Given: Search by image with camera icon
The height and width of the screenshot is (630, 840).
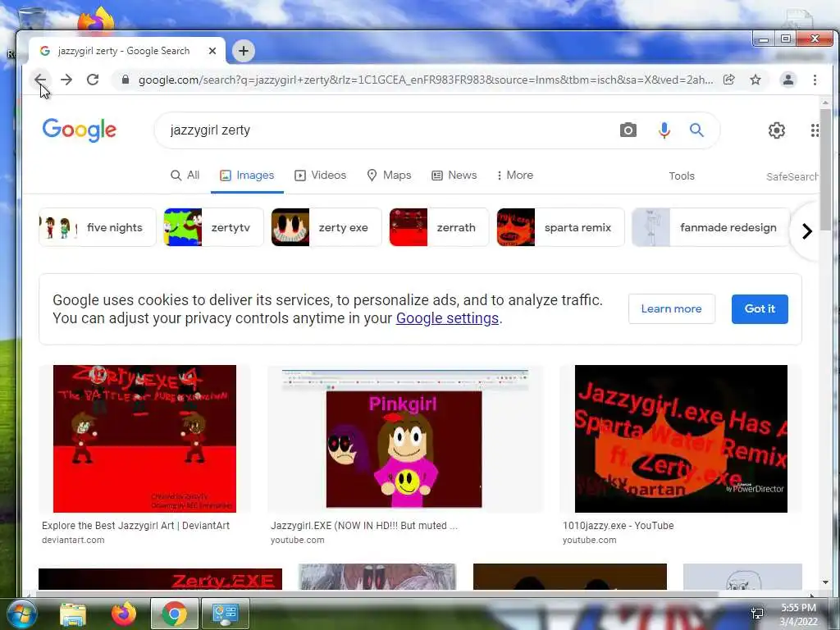Looking at the screenshot, I should pyautogui.click(x=628, y=130).
